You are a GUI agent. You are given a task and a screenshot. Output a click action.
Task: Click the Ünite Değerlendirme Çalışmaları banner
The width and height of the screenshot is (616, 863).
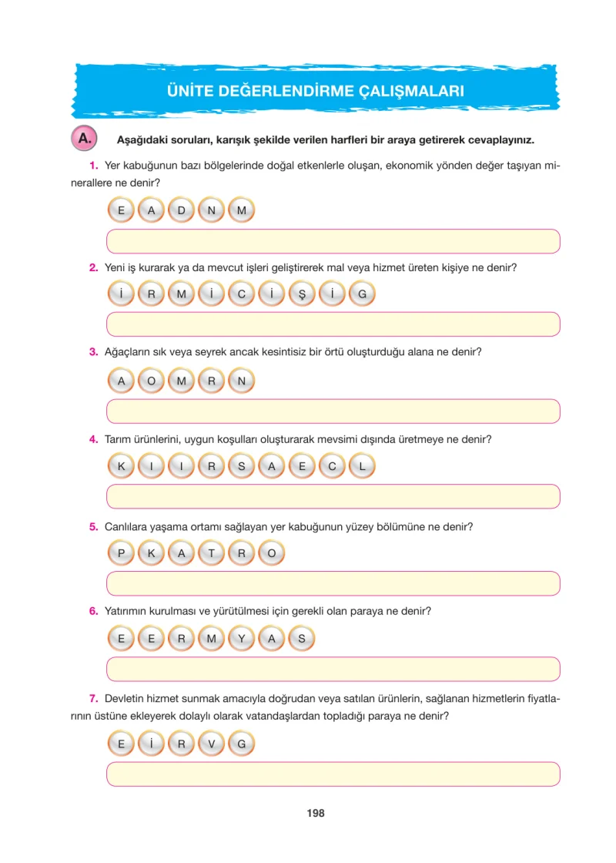click(x=316, y=91)
